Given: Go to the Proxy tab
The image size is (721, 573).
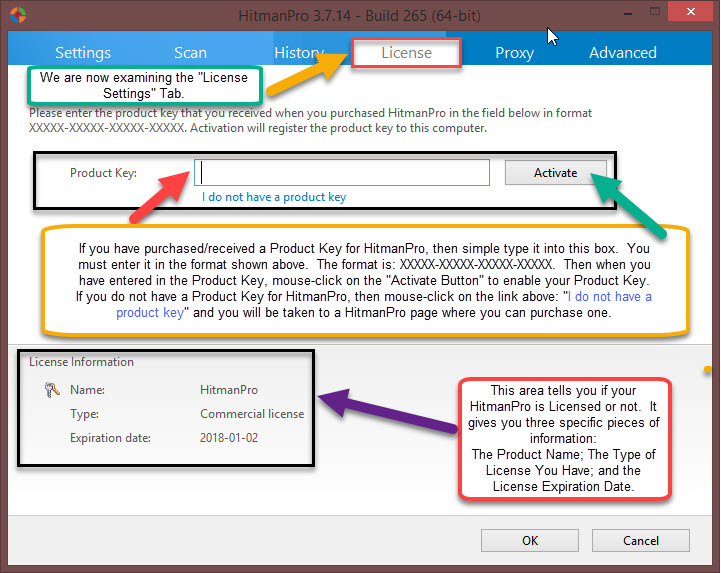Looking at the screenshot, I should (515, 52).
